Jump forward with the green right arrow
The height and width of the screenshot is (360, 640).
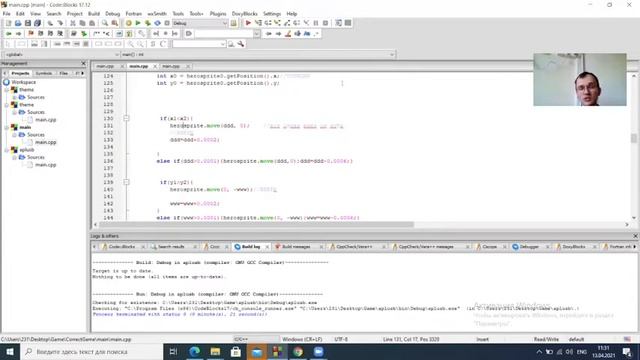click(x=18, y=33)
